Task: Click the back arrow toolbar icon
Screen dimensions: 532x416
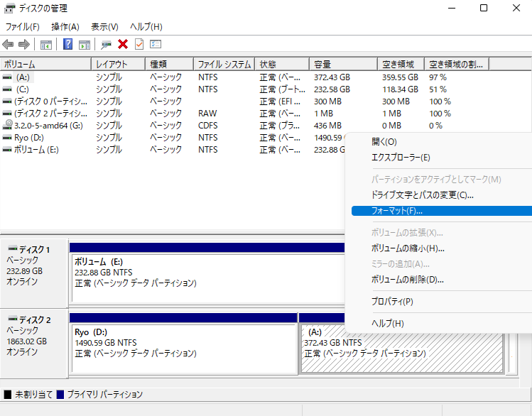Action: coord(9,45)
